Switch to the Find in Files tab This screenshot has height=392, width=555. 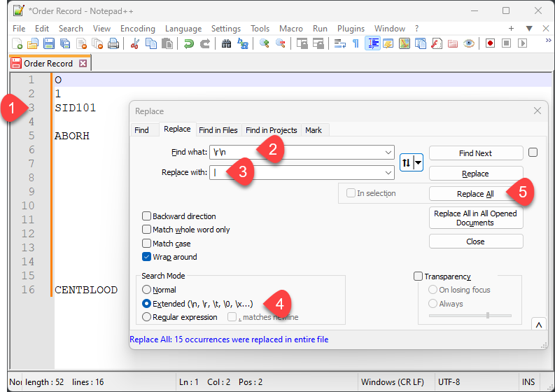(x=218, y=130)
